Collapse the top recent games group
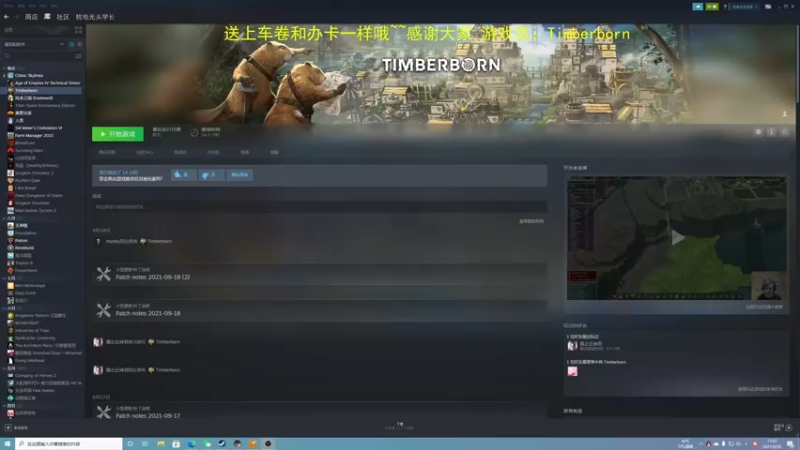The image size is (800, 450). point(5,68)
